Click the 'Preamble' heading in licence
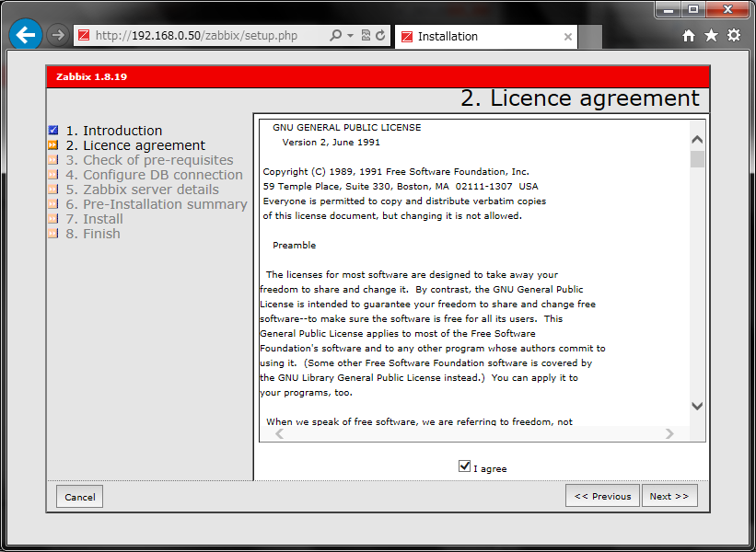The width and height of the screenshot is (756, 552). pos(294,245)
